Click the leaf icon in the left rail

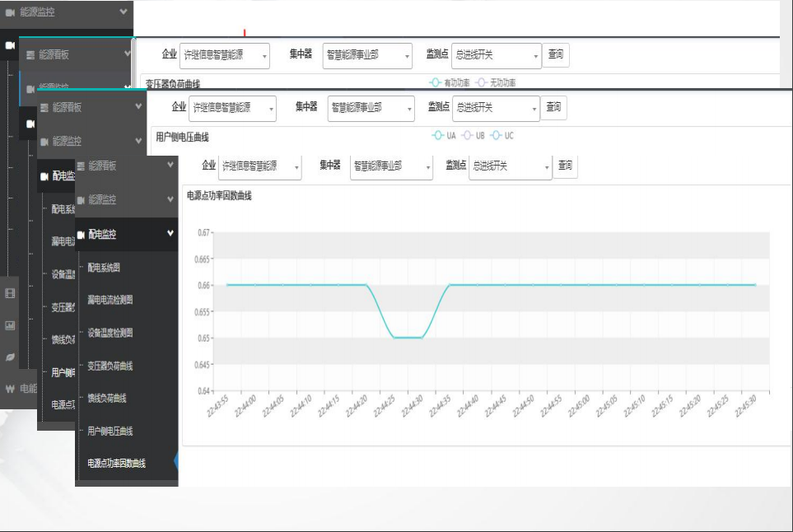[10, 357]
